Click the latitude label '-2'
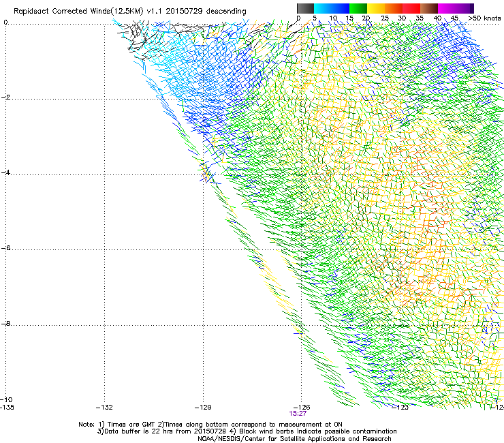The image size is (504, 443). pyautogui.click(x=5, y=97)
